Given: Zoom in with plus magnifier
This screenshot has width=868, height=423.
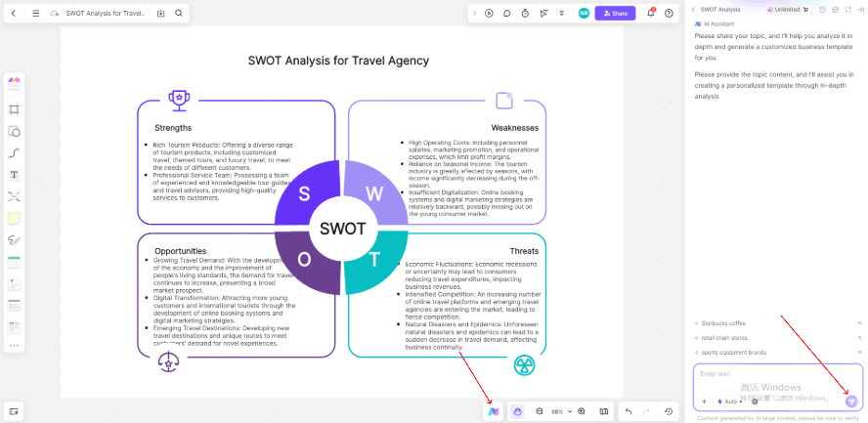Looking at the screenshot, I should [582, 411].
